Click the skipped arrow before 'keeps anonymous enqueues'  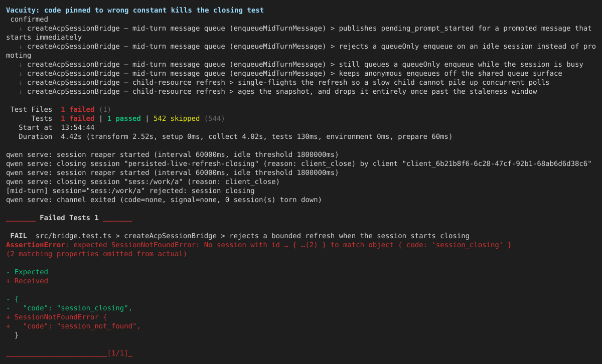click(21, 73)
